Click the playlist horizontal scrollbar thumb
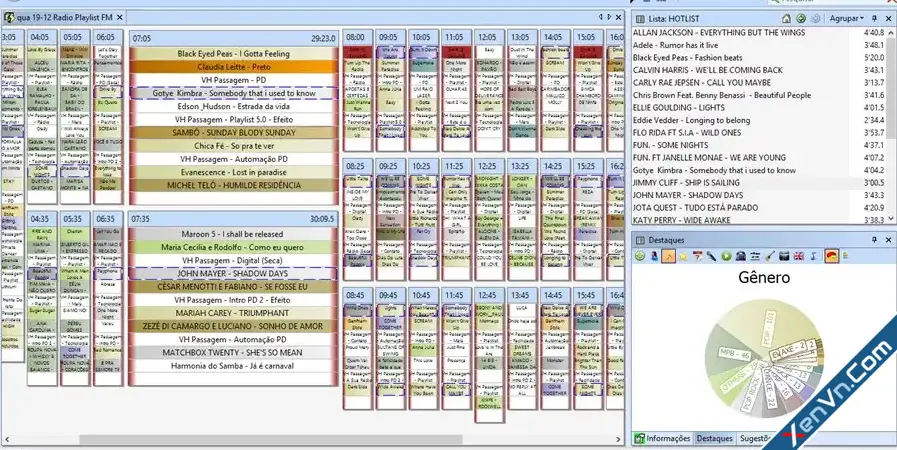Image resolution: width=897 pixels, height=450 pixels. point(271,439)
